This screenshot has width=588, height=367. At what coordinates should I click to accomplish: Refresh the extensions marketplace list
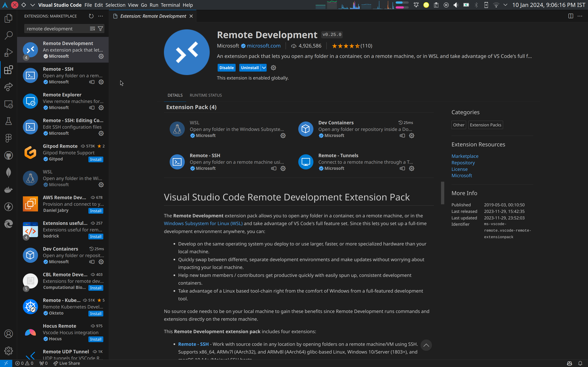pyautogui.click(x=91, y=16)
